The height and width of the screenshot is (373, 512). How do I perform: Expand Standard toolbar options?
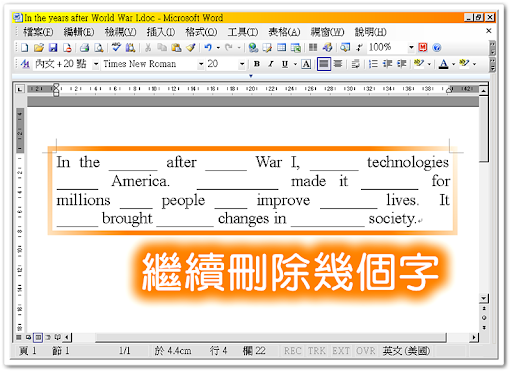[492, 48]
